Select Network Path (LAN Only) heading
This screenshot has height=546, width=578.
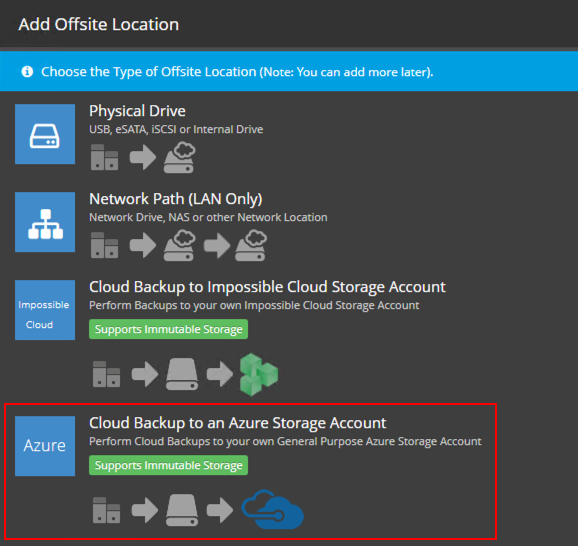(176, 199)
